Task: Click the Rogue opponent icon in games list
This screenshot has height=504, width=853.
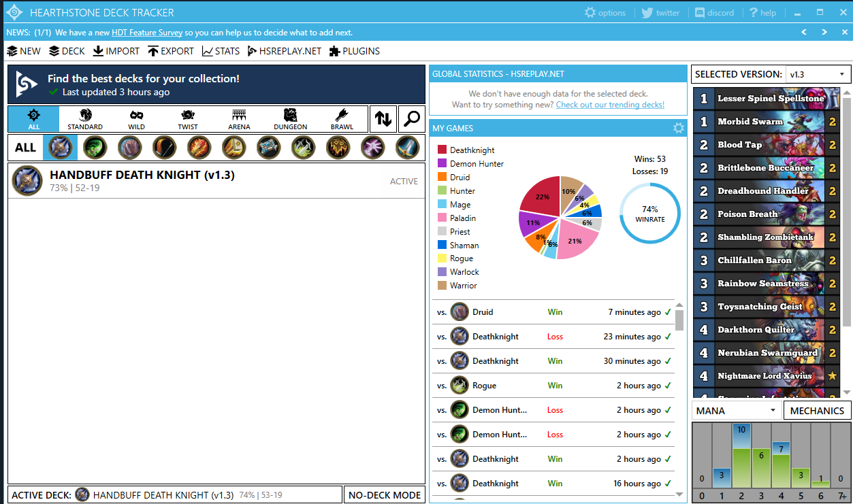Action: (x=460, y=386)
